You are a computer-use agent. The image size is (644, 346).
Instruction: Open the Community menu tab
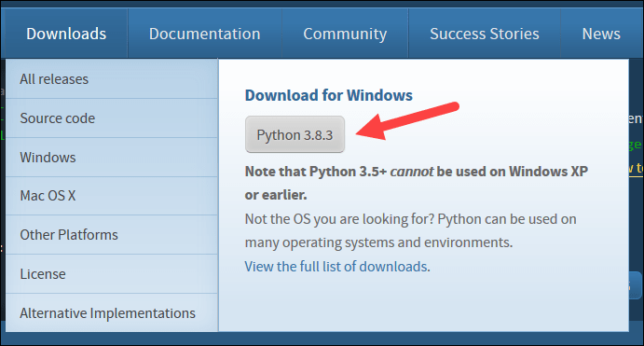point(345,34)
